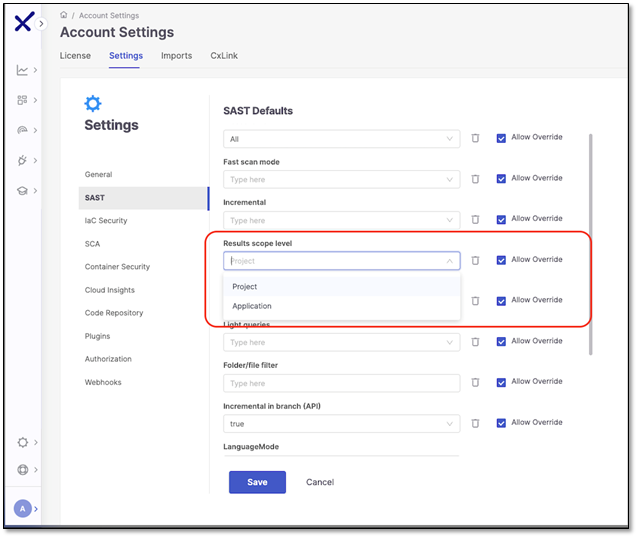This screenshot has width=638, height=538.
Task: Switch to the Imports tab
Action: (x=176, y=56)
